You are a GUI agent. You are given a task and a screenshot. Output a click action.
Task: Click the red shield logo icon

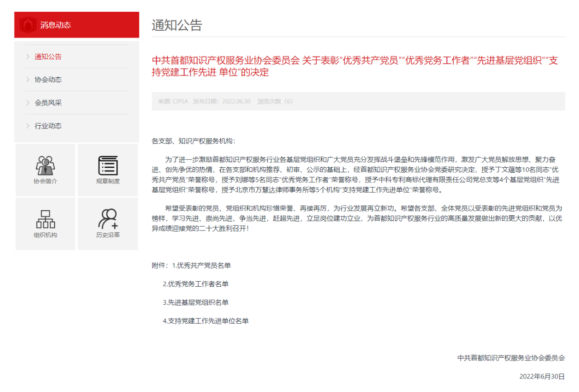coord(28,25)
